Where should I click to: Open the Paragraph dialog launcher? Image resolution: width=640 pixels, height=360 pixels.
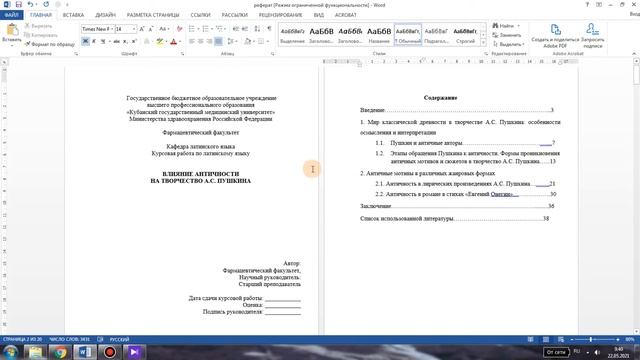[273, 54]
